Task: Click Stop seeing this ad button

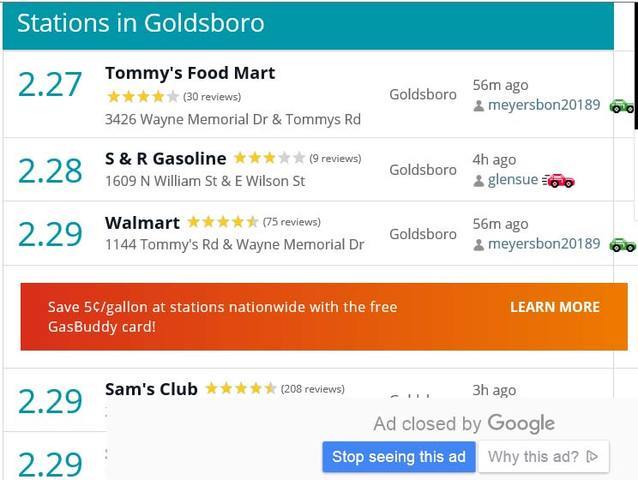Action: pyautogui.click(x=398, y=457)
